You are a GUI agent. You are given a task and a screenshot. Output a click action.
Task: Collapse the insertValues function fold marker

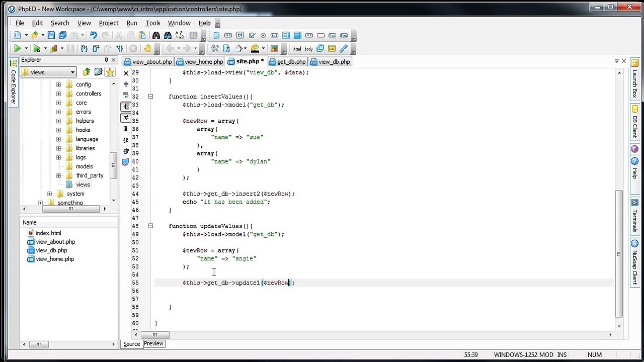150,97
